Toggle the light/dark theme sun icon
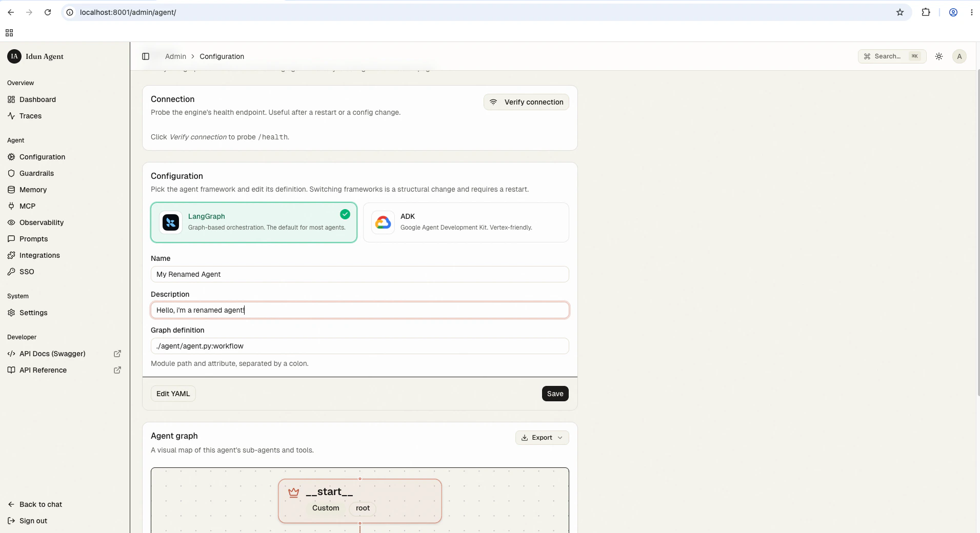This screenshot has height=533, width=980. point(939,56)
